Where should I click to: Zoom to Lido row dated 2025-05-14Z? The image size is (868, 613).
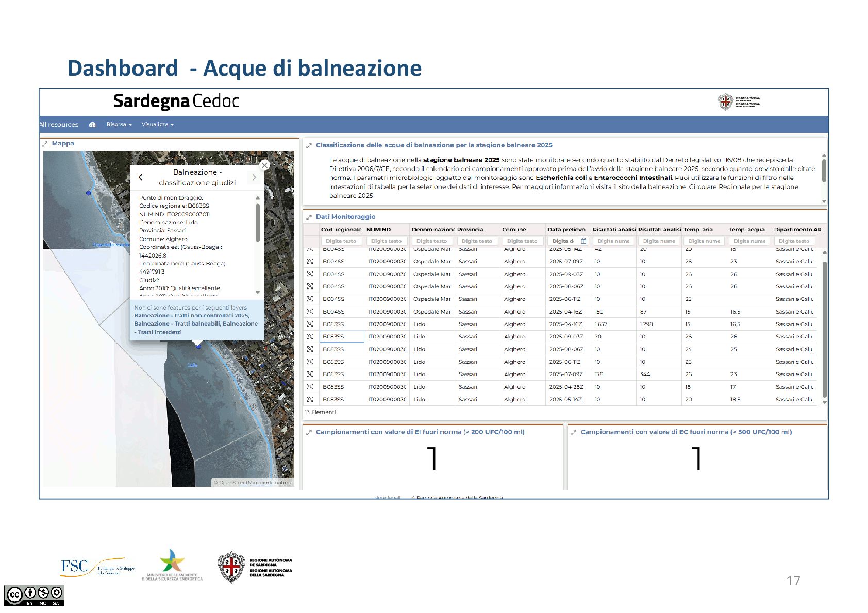click(x=310, y=399)
